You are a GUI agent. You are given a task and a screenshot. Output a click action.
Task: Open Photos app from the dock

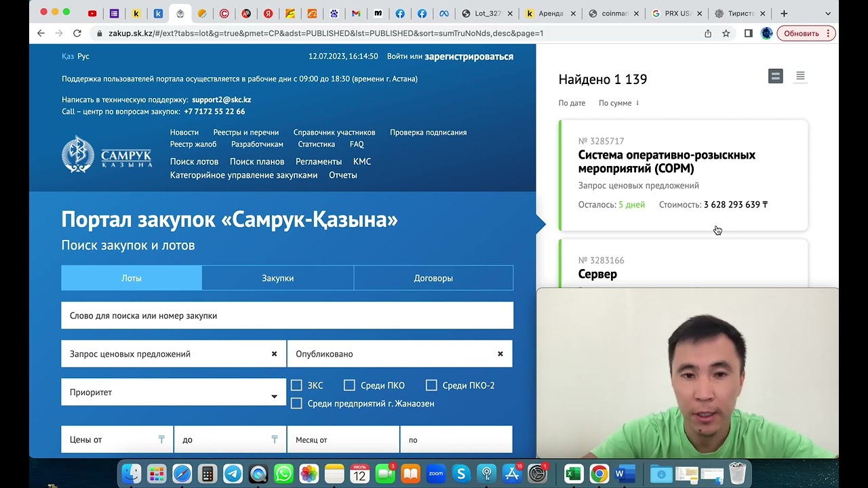[x=309, y=474]
